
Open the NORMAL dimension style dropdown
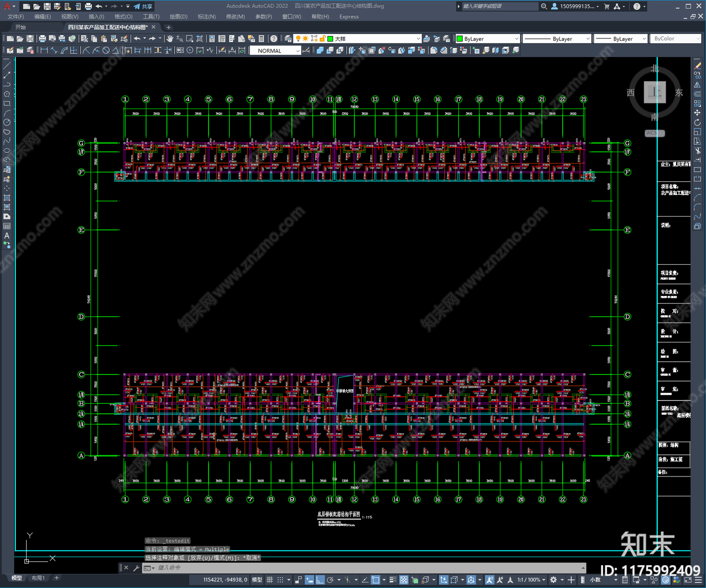tap(275, 51)
